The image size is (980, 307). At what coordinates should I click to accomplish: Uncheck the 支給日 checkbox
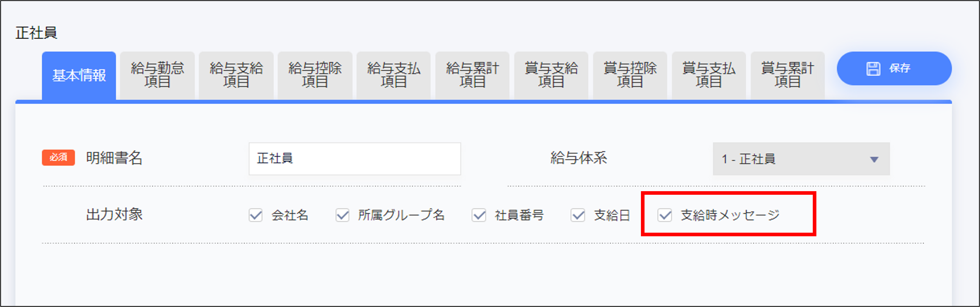pyautogui.click(x=578, y=216)
